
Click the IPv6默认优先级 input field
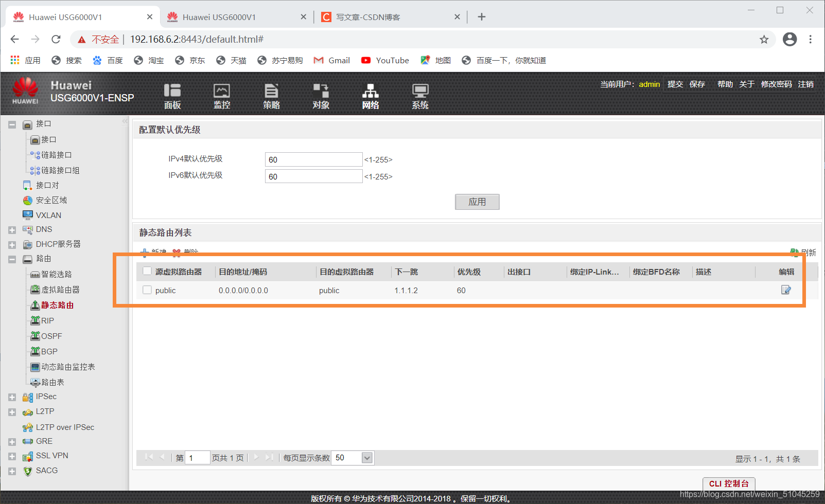314,176
